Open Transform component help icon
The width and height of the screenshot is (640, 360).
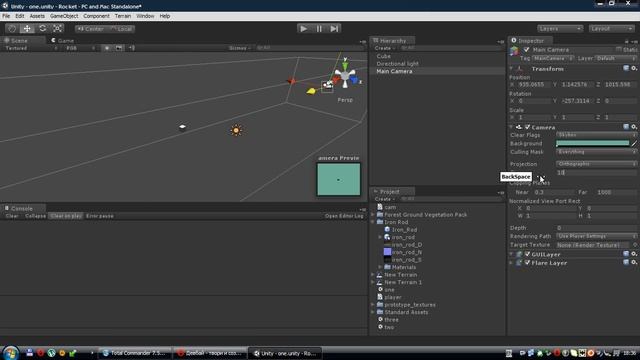(x=626, y=69)
